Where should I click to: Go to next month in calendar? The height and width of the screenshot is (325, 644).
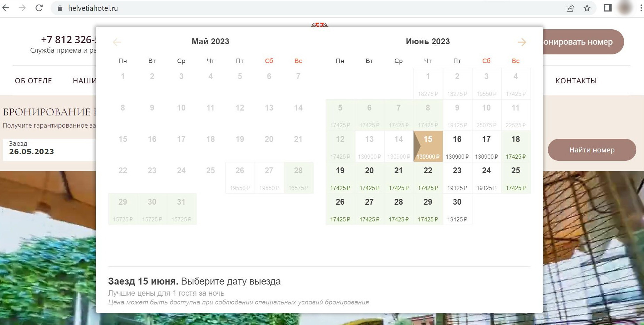pyautogui.click(x=521, y=42)
